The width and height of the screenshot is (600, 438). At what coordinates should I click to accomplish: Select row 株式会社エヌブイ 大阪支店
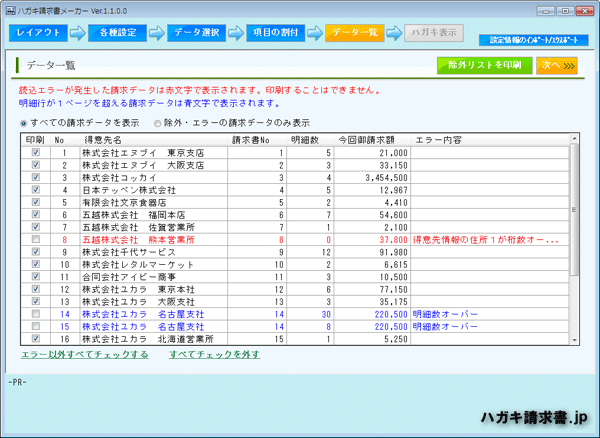click(295, 165)
